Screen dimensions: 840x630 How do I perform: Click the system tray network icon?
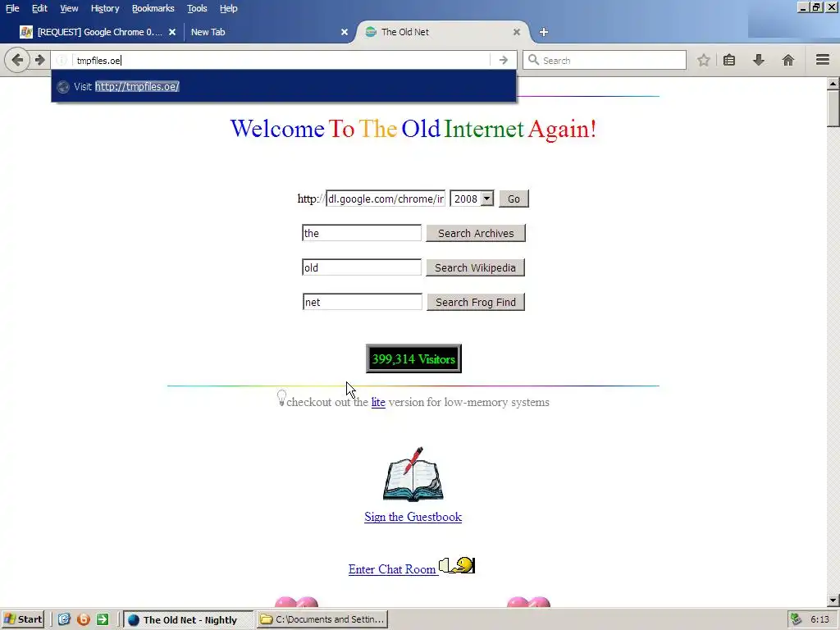point(796,620)
